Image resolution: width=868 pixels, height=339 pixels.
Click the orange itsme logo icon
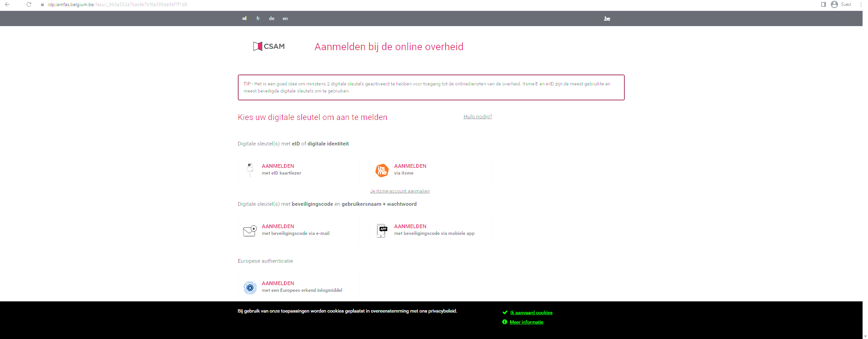(x=382, y=170)
